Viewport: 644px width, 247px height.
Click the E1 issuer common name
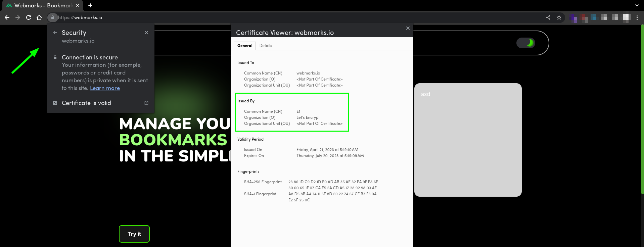[x=298, y=111]
